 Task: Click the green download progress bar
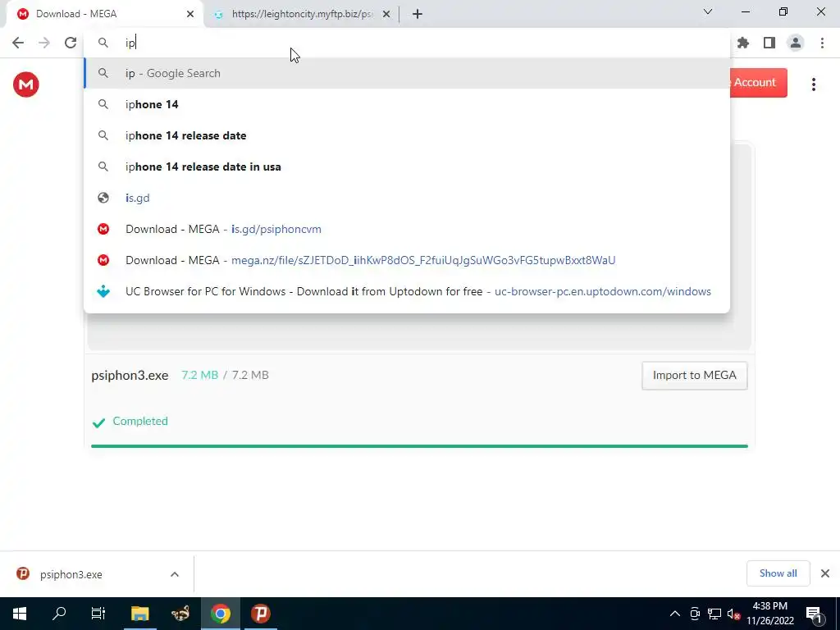419,445
